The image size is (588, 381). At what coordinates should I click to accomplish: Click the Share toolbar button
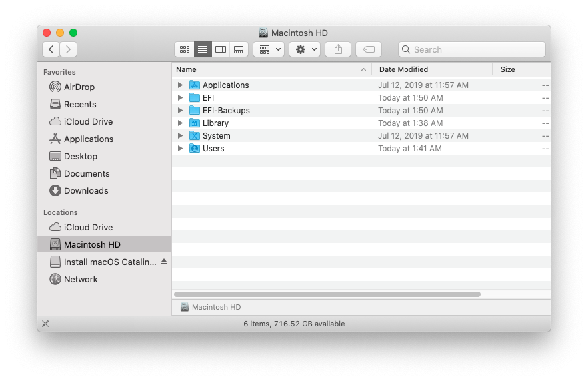click(x=338, y=49)
